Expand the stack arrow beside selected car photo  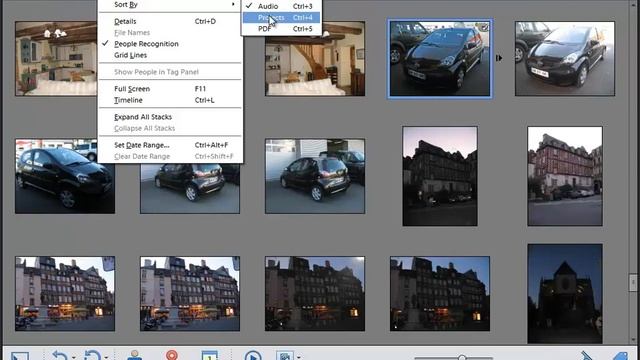498,58
